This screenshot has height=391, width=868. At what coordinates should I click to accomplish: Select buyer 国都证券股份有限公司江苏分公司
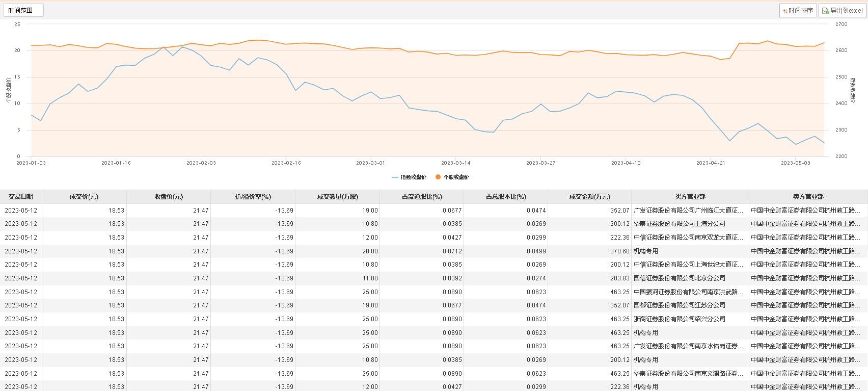680,305
